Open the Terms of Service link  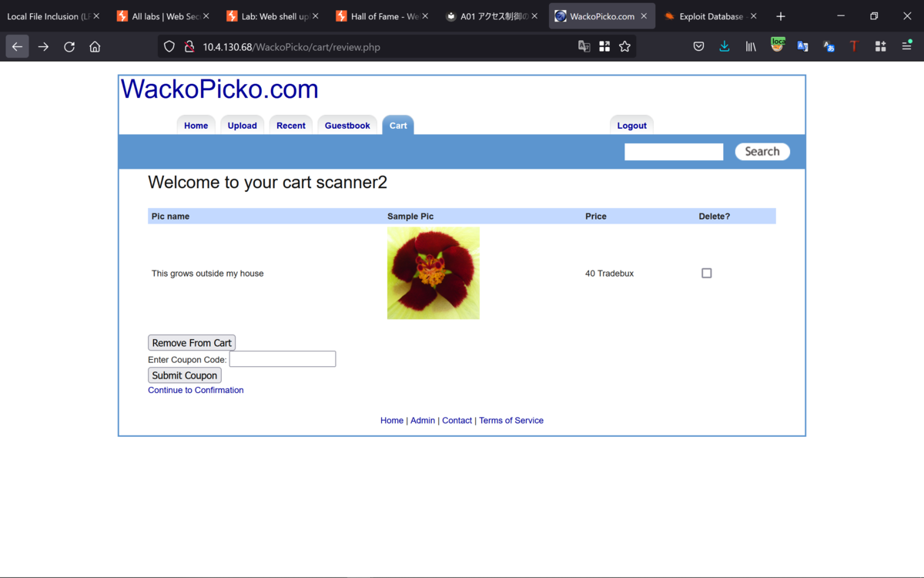click(511, 421)
